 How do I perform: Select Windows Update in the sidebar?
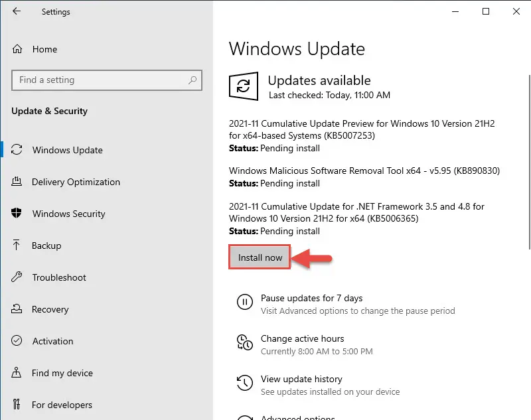click(68, 150)
